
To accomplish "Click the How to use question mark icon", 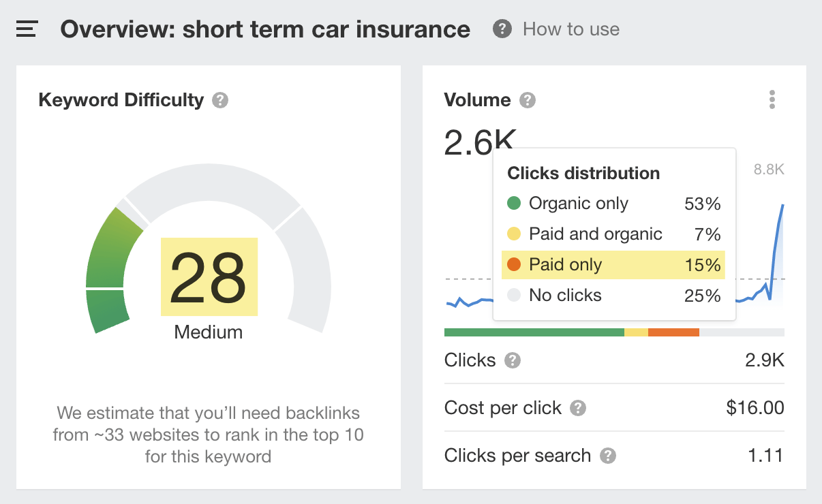I will coord(502,29).
